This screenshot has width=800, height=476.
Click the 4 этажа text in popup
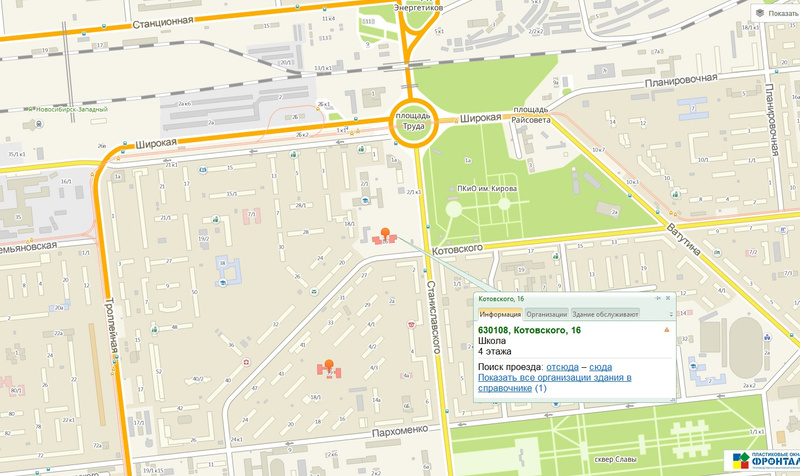(494, 352)
